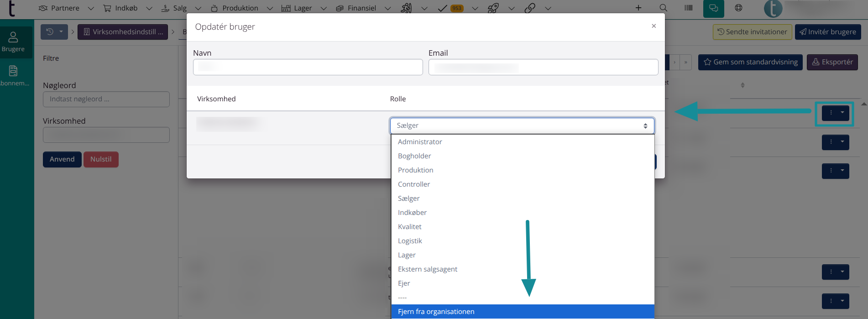Click the Nulstil reset button
Screen dimensions: 868x319
click(x=101, y=159)
